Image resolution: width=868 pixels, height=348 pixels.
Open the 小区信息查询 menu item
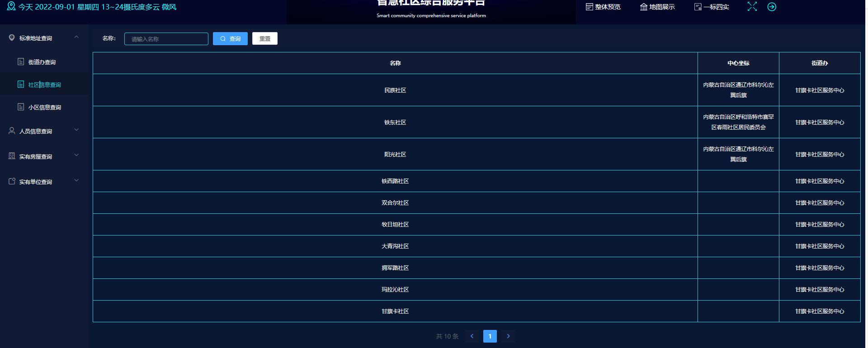(44, 108)
